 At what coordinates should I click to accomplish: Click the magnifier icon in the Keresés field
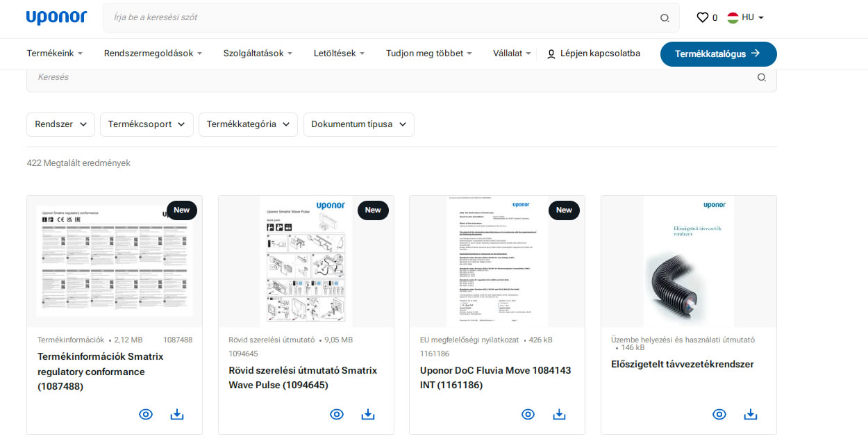(x=762, y=77)
